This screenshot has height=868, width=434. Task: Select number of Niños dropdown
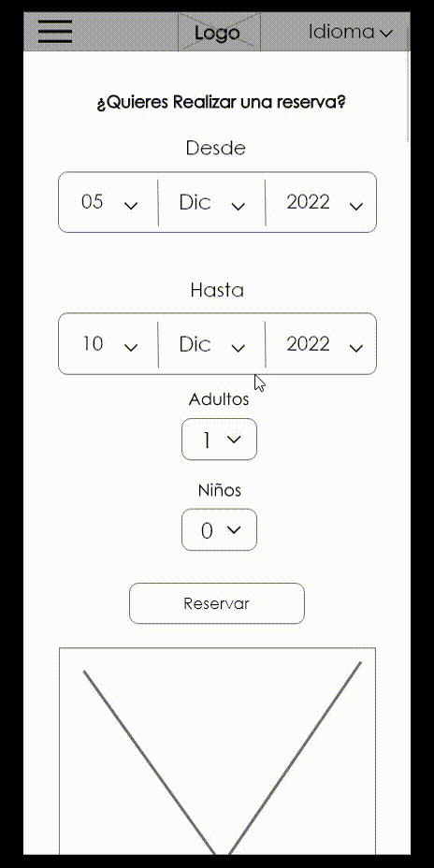click(x=219, y=529)
